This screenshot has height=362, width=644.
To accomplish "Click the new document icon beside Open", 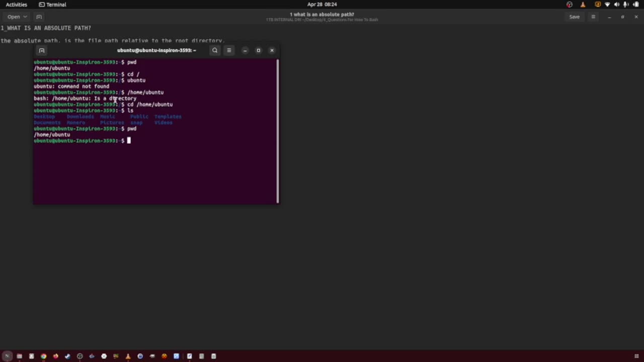I will (39, 17).
